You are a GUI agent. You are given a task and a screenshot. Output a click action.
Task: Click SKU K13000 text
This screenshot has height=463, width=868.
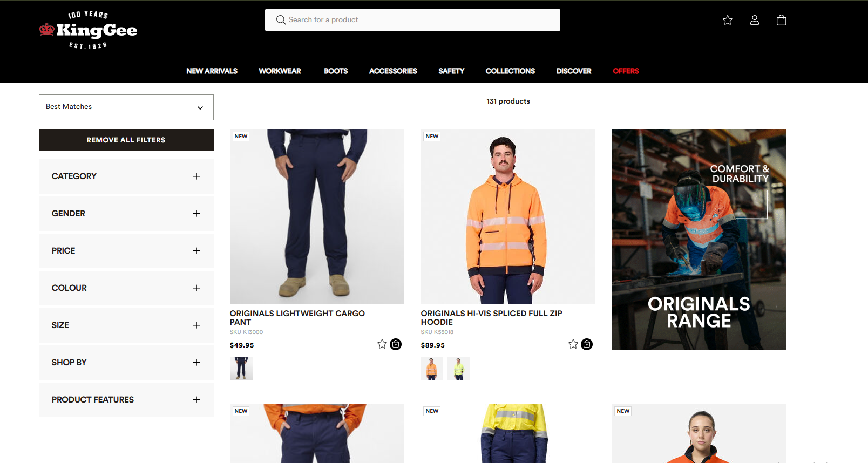pyautogui.click(x=246, y=332)
